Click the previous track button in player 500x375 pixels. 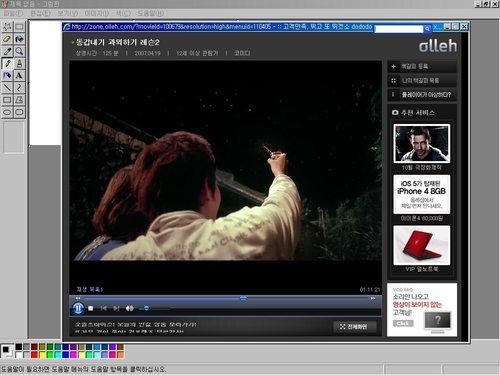pos(104,308)
